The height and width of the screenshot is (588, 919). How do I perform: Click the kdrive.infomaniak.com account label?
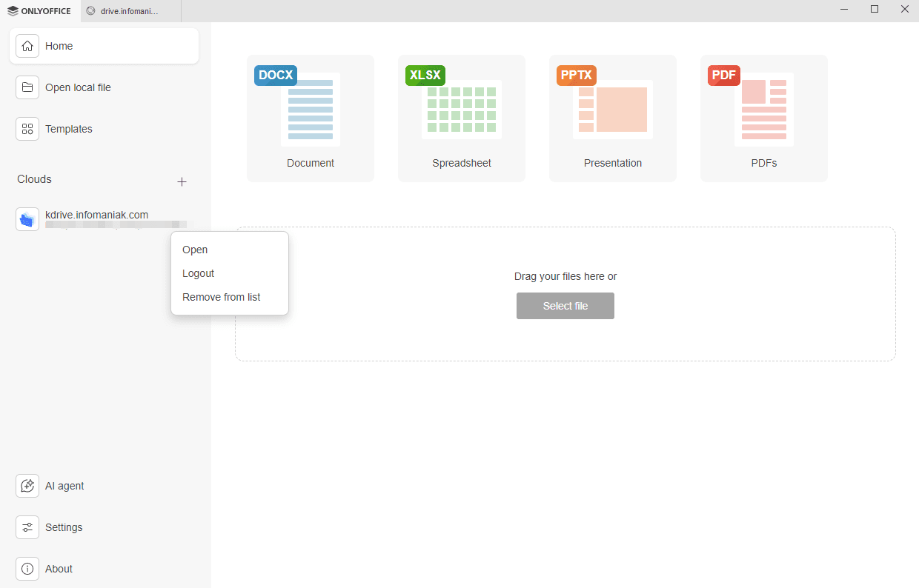96,215
